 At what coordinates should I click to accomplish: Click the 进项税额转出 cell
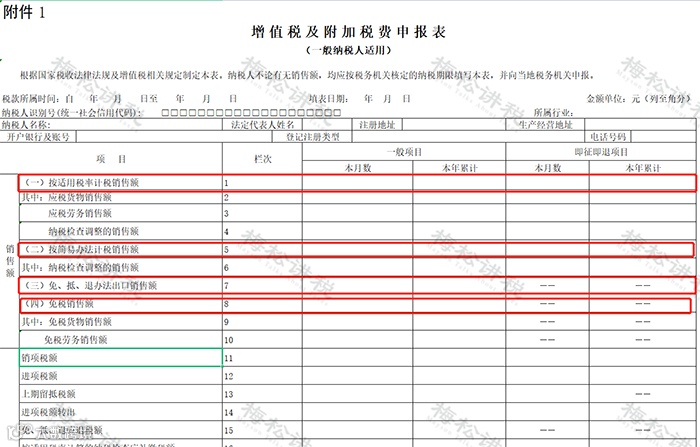(x=121, y=412)
